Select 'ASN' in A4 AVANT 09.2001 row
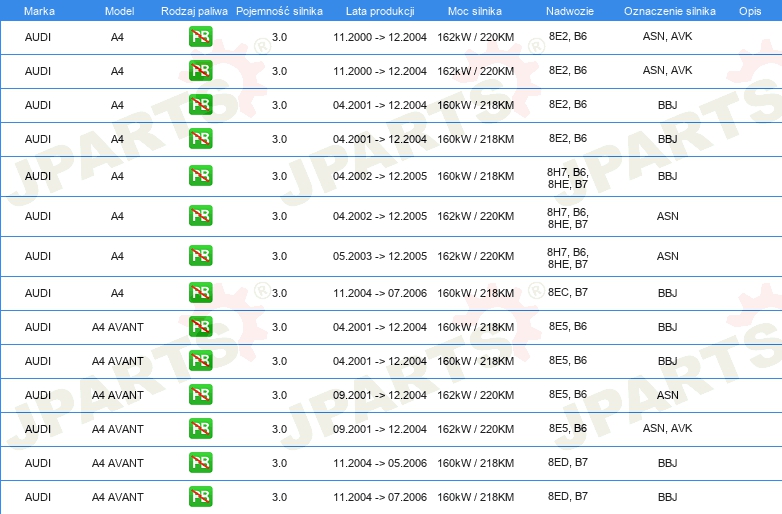This screenshot has height=514, width=782. [667, 395]
